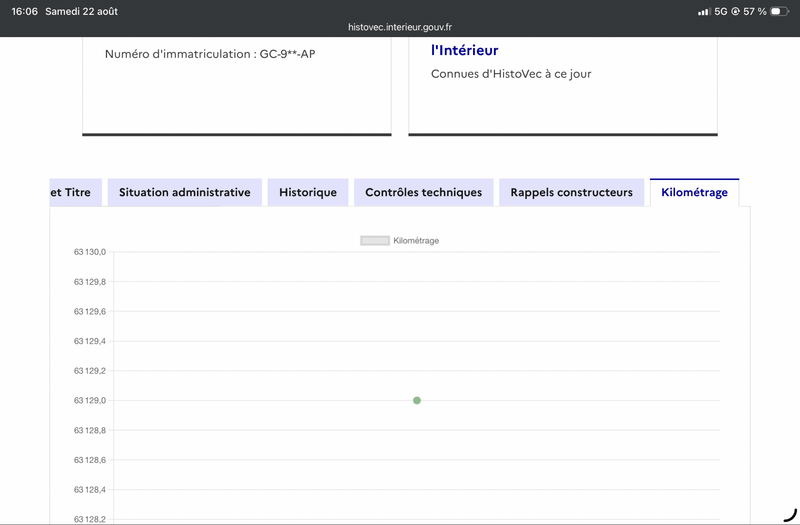Click the 'Numéro d'immatriculation : GC-9**-AP' text

pyautogui.click(x=210, y=54)
